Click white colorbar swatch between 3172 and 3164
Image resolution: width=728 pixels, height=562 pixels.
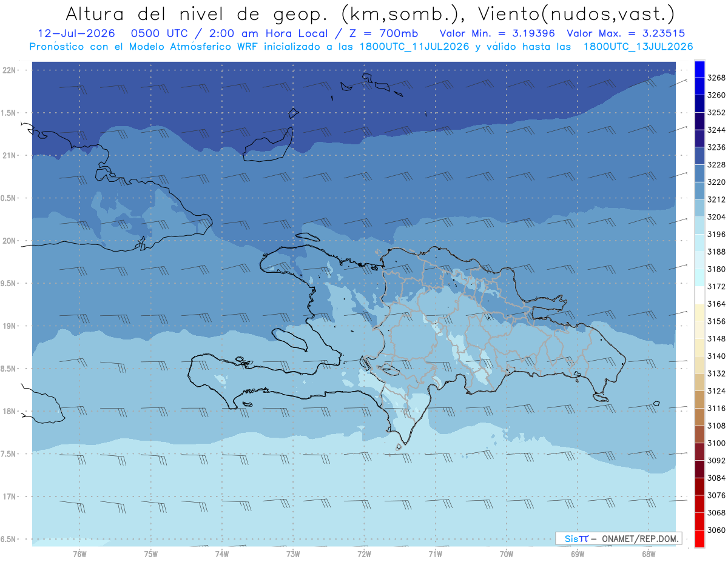[699, 295]
